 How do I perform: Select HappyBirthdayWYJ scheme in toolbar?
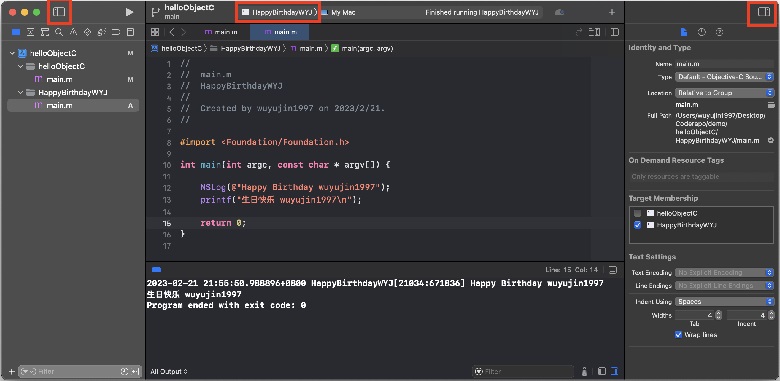click(x=279, y=12)
